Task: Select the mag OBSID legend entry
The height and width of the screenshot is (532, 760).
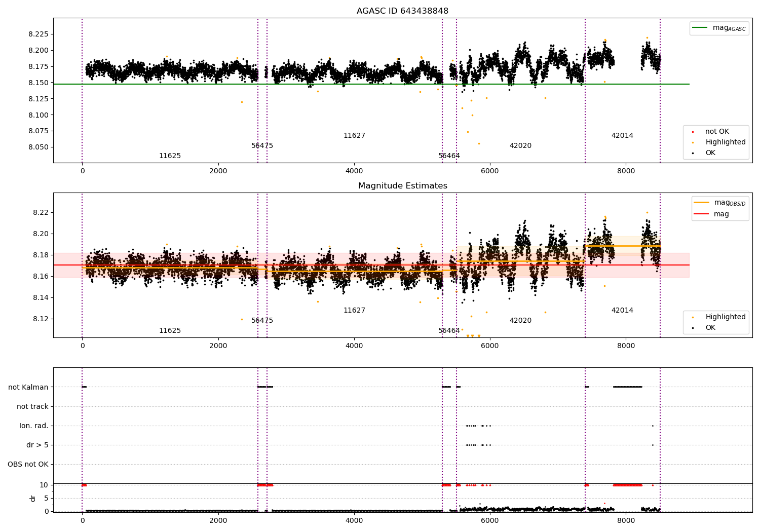Action: click(720, 203)
